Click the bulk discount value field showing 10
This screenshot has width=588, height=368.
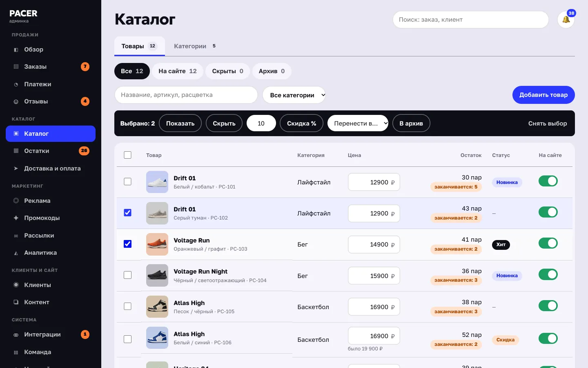click(x=261, y=123)
